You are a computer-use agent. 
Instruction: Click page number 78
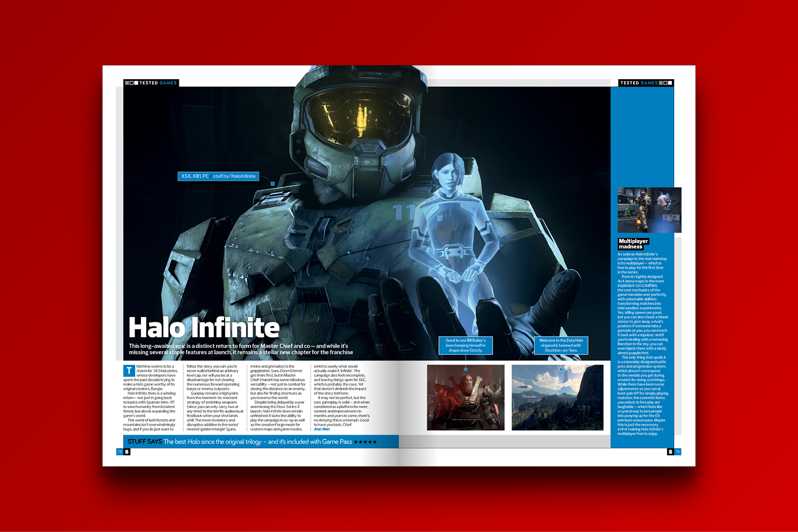[120, 452]
